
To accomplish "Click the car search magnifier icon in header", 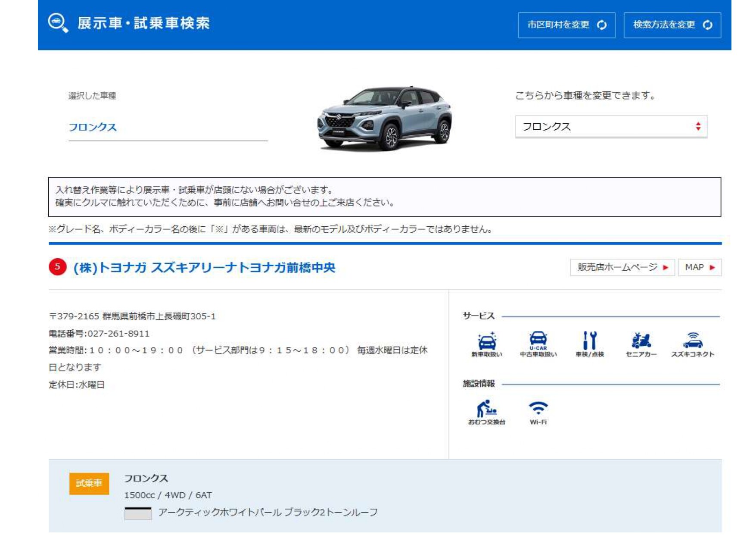I will pyautogui.click(x=58, y=23).
